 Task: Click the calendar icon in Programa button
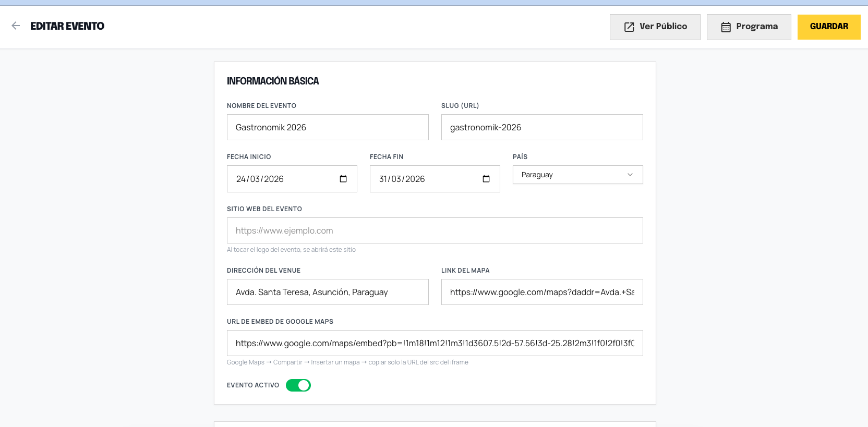click(726, 27)
